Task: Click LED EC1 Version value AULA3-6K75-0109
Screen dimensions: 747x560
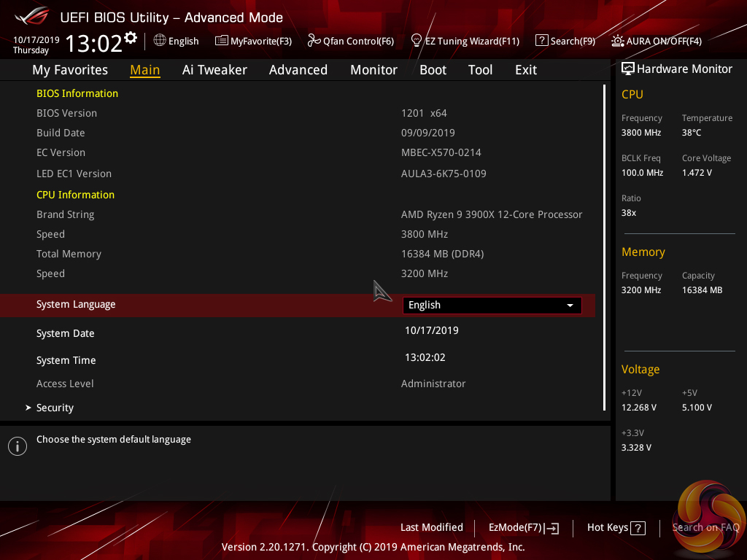Action: click(444, 174)
